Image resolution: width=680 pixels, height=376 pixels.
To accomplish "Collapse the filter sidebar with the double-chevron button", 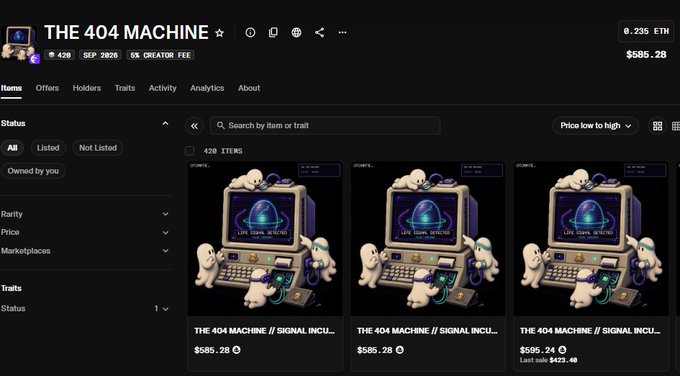I will [194, 126].
